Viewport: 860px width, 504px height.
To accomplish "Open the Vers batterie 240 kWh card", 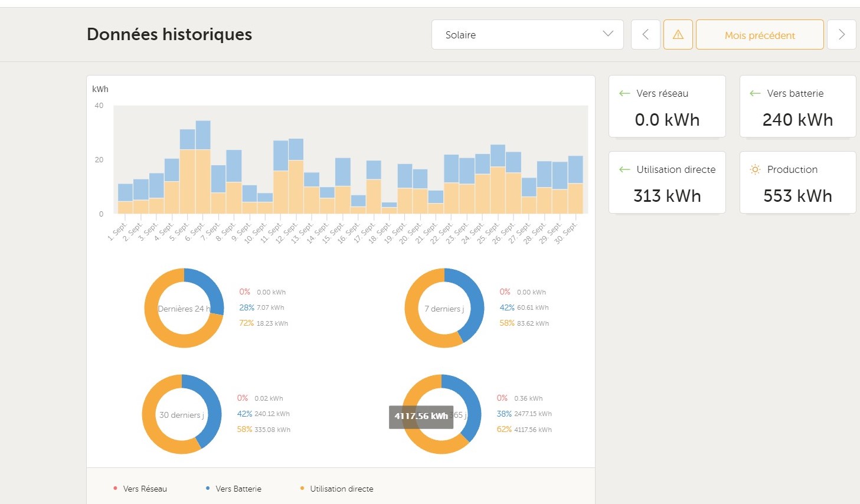I will 797,107.
